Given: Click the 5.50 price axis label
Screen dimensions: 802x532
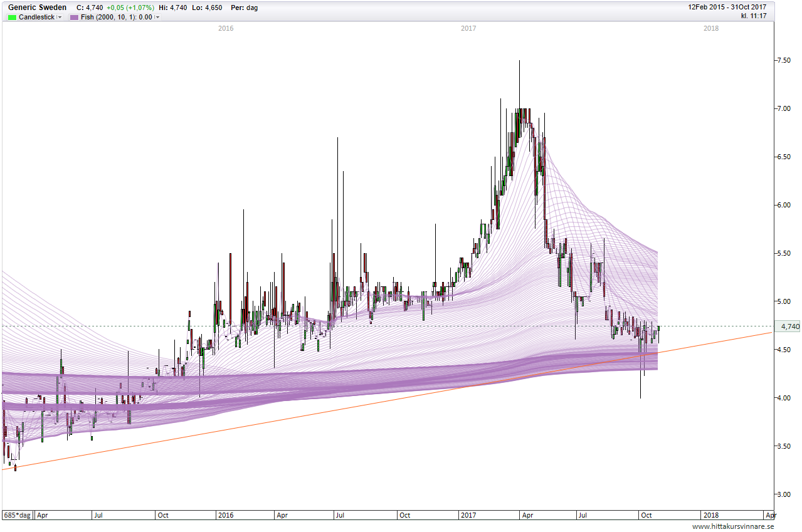Looking at the screenshot, I should click(x=783, y=253).
